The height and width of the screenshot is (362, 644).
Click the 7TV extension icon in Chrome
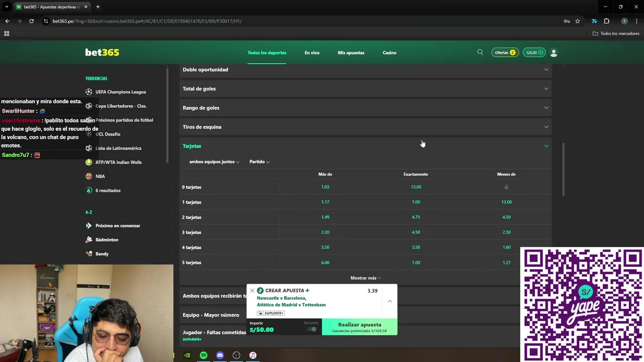pos(594,21)
